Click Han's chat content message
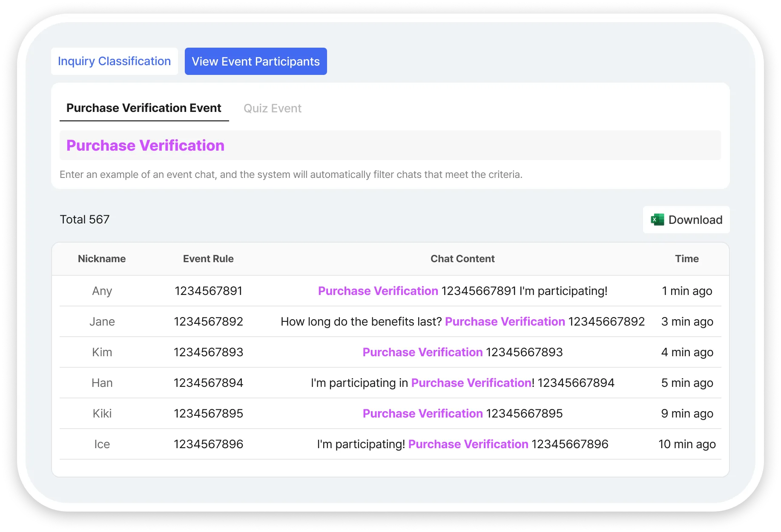 pyautogui.click(x=462, y=383)
